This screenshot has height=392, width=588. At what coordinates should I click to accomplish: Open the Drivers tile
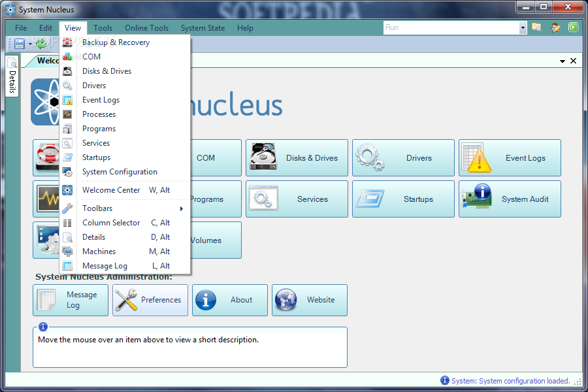pyautogui.click(x=404, y=158)
